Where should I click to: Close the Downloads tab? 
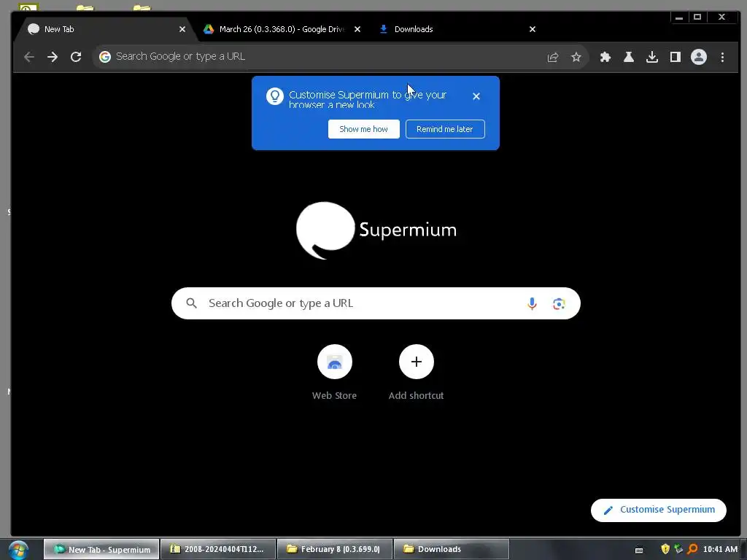(x=533, y=29)
